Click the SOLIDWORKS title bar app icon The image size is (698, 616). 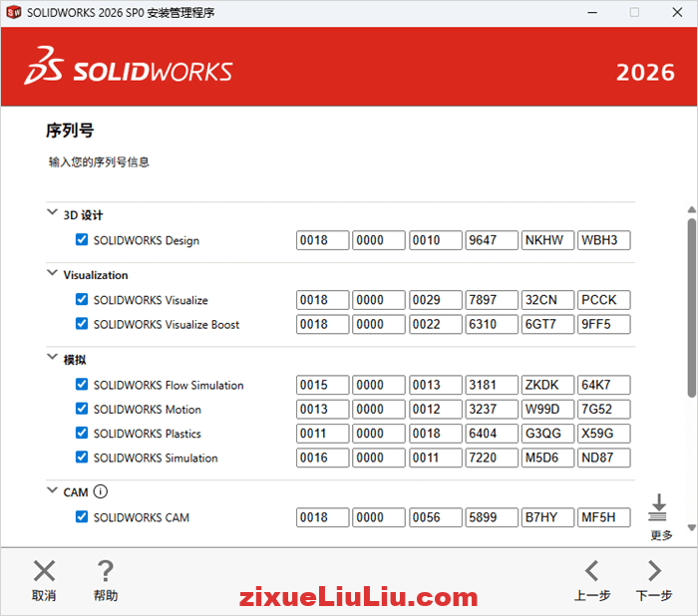[14, 13]
